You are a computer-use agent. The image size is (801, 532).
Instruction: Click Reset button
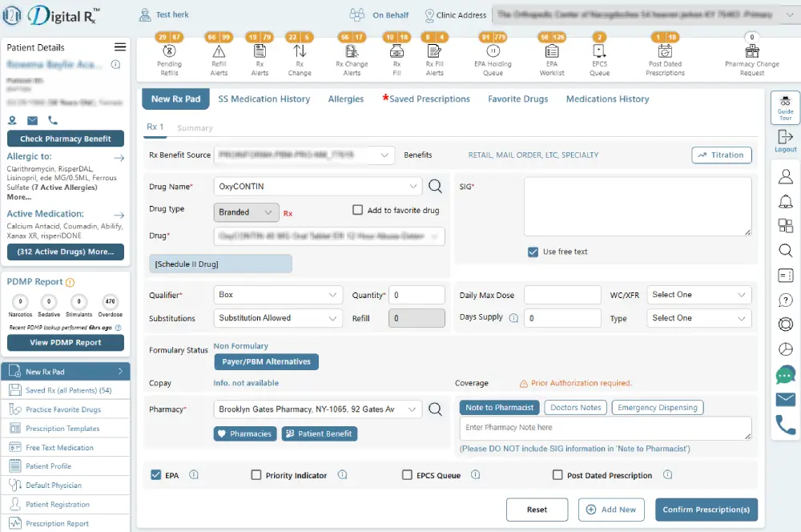pos(537,510)
